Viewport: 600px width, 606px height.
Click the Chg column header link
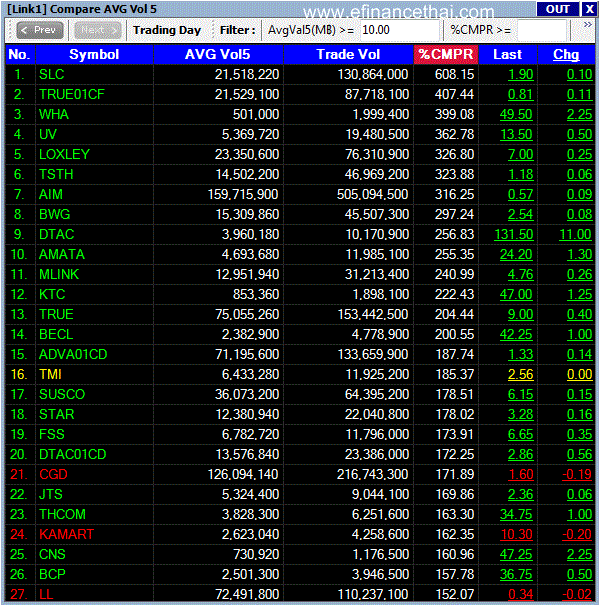[566, 54]
